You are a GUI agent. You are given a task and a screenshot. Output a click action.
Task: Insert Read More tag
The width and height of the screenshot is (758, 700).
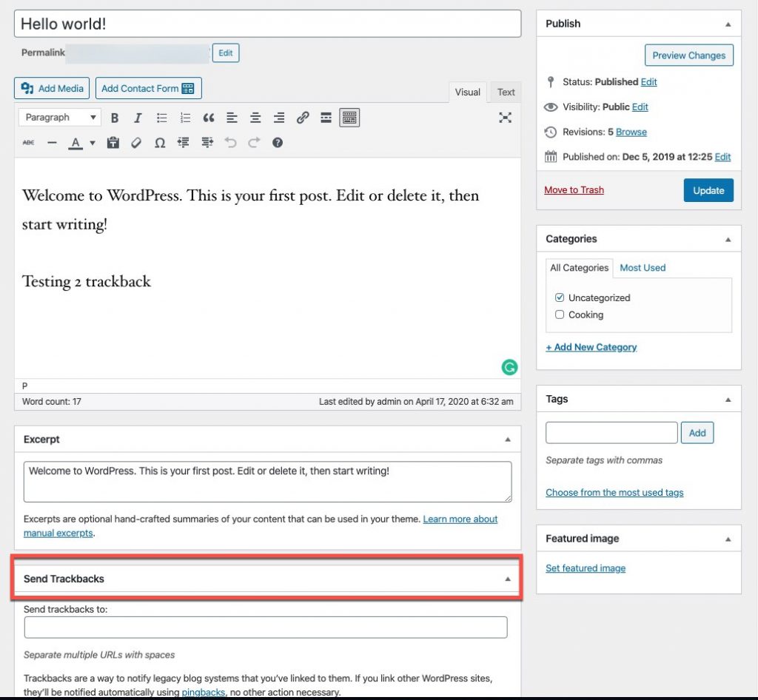click(326, 118)
